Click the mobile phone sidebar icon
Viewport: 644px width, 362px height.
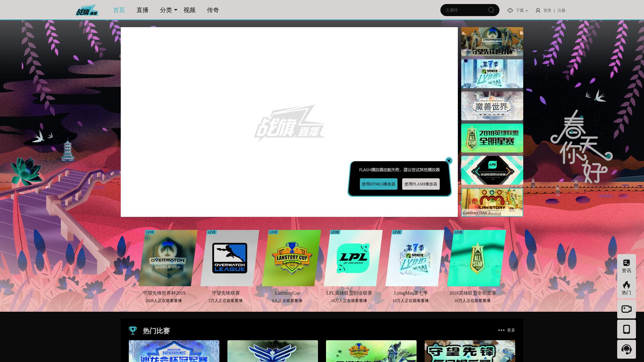pos(626,329)
